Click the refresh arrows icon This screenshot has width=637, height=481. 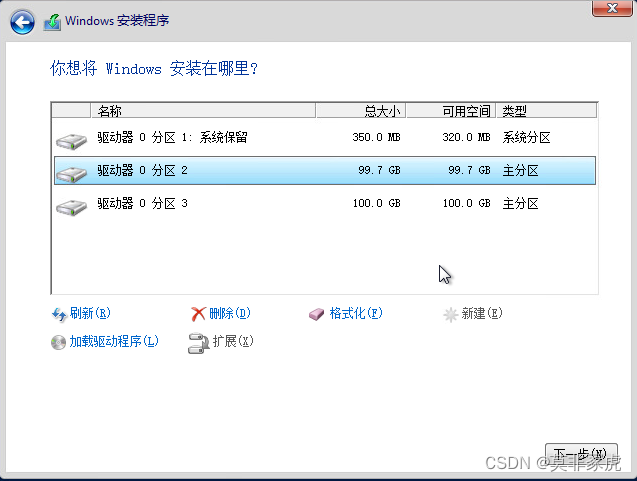point(59,314)
